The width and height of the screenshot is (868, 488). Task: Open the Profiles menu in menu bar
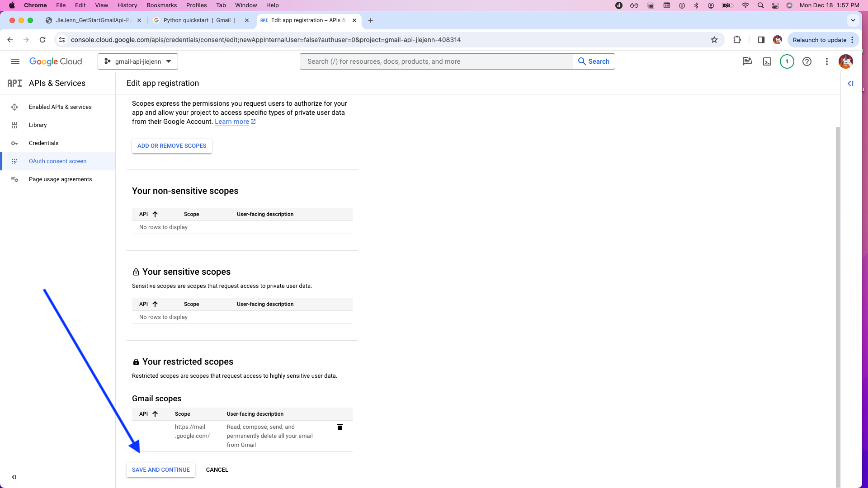click(196, 5)
